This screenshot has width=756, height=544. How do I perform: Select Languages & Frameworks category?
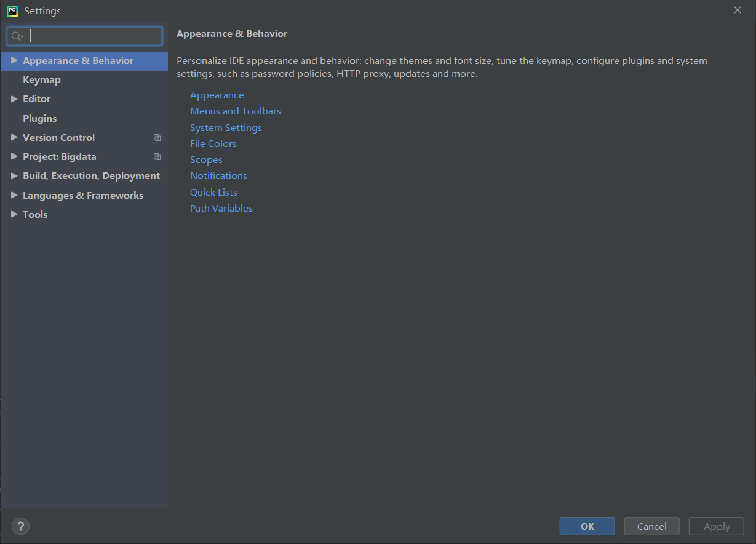[84, 195]
